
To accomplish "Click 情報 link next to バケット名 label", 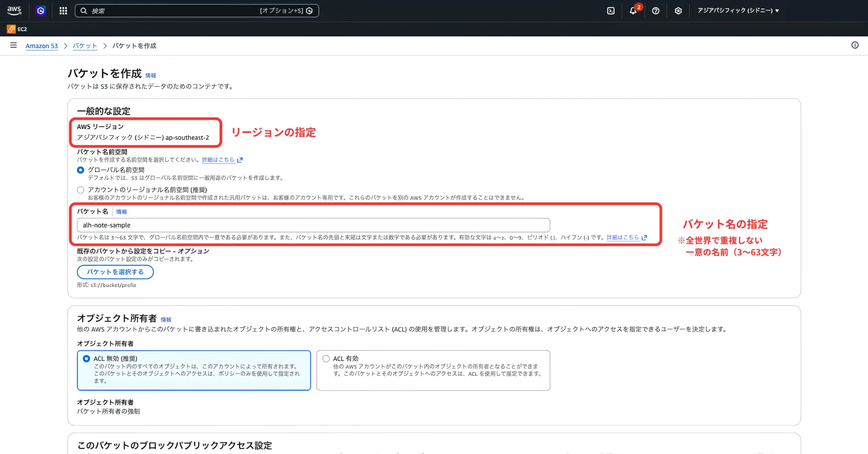I will (x=121, y=212).
